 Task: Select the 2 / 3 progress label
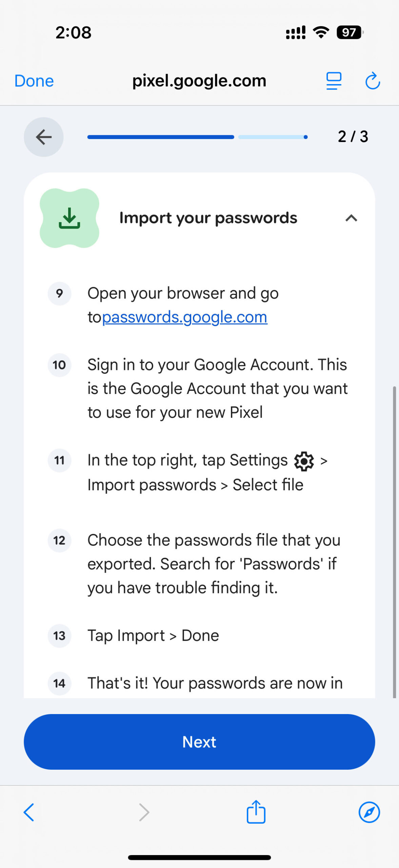353,137
